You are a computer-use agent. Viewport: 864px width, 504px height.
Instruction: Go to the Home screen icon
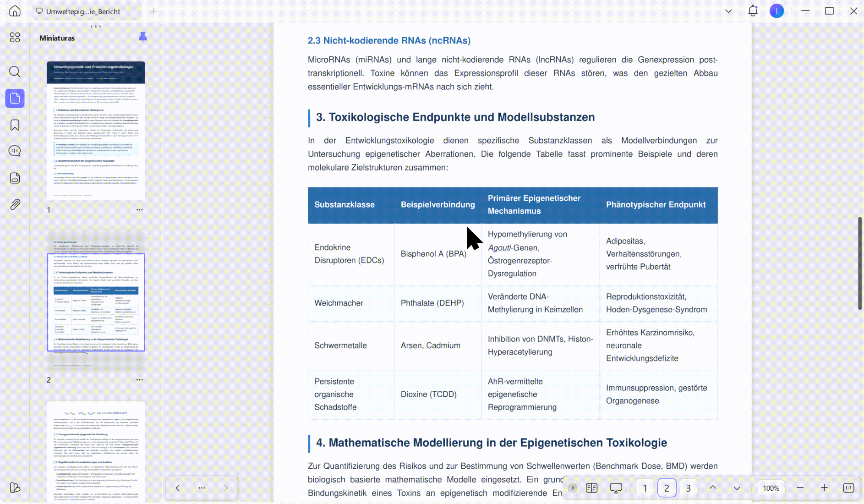click(x=15, y=11)
